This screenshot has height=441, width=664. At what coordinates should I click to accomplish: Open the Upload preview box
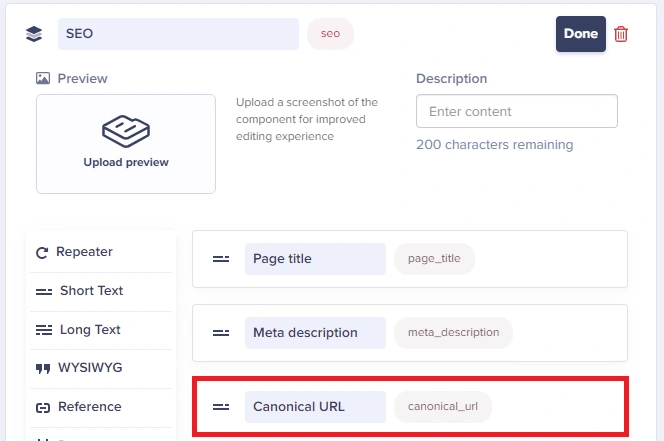(x=126, y=143)
